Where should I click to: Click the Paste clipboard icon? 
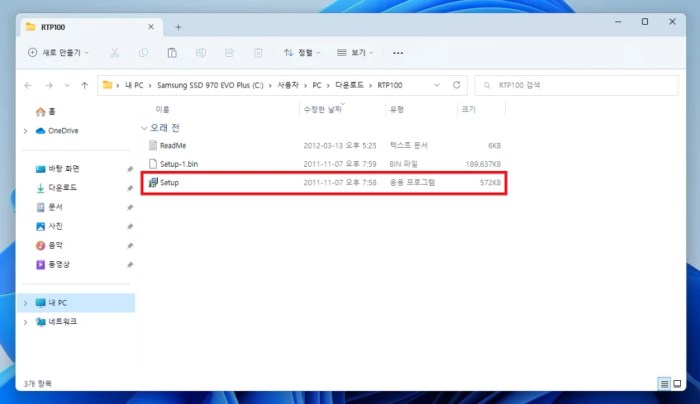(172, 53)
